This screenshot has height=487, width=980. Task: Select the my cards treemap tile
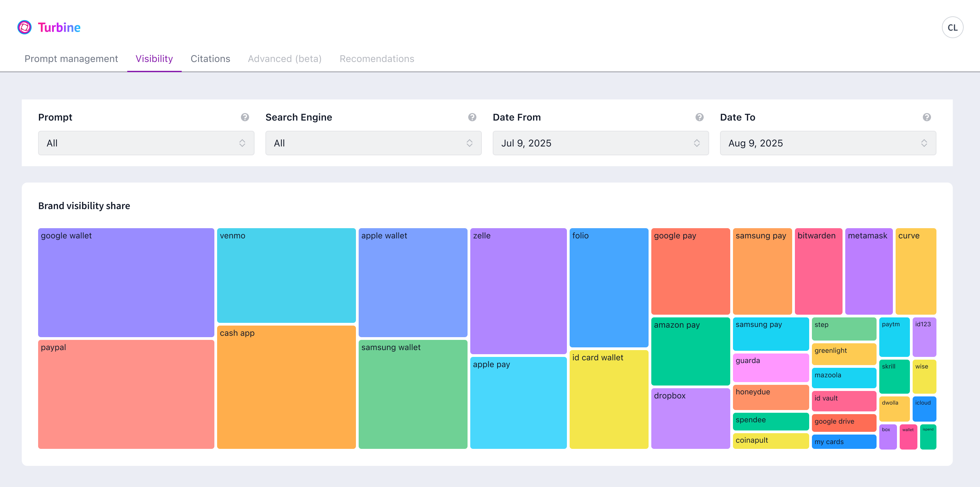[x=844, y=442]
